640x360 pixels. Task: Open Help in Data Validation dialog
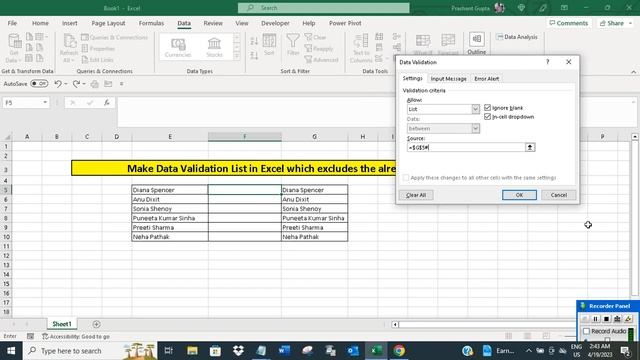[547, 62]
